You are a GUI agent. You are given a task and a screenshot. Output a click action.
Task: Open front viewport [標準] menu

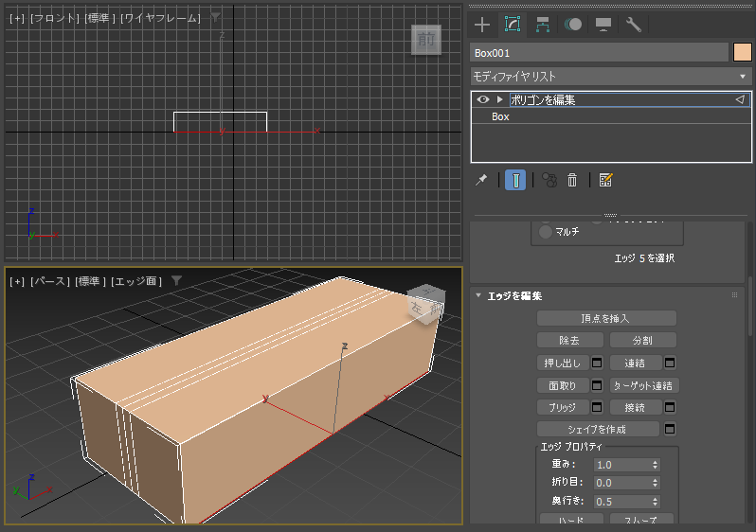(x=99, y=18)
